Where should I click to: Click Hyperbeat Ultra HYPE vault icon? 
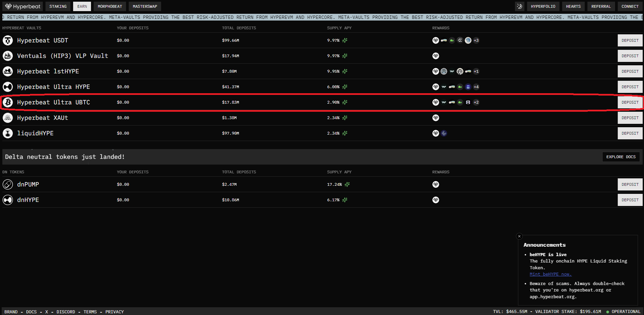point(8,87)
